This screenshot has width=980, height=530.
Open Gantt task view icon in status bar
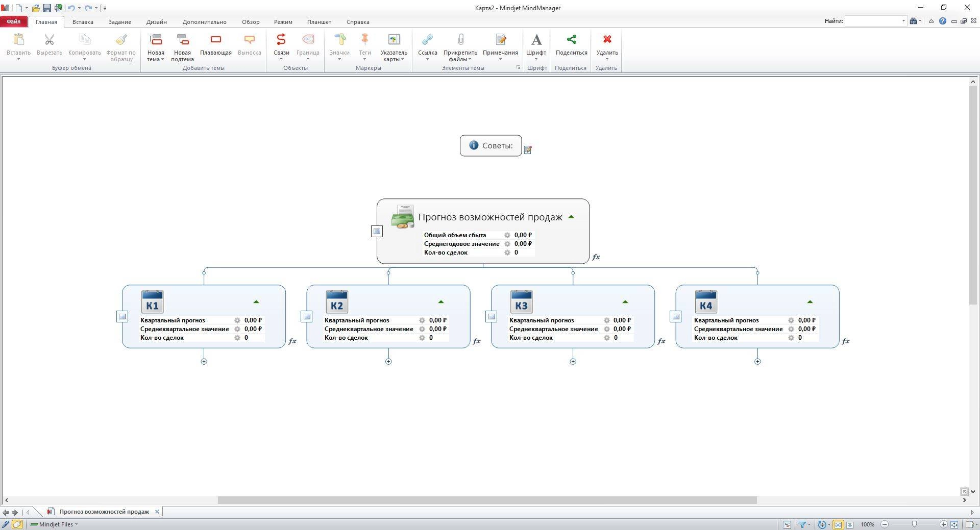pos(787,524)
